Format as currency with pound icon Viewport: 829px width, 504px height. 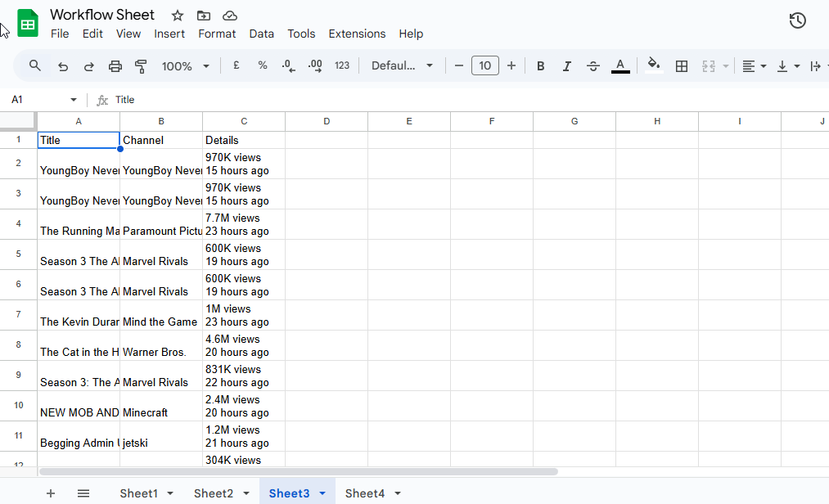click(x=237, y=65)
